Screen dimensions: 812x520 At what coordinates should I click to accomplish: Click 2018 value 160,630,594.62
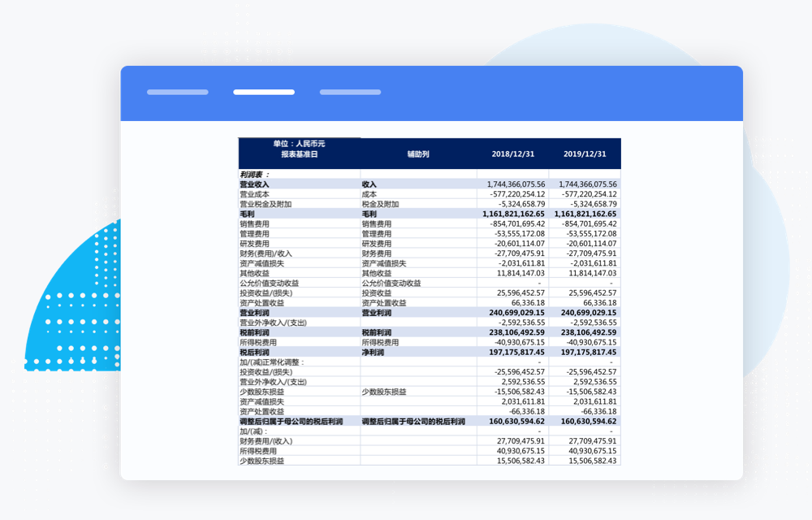coord(513,422)
